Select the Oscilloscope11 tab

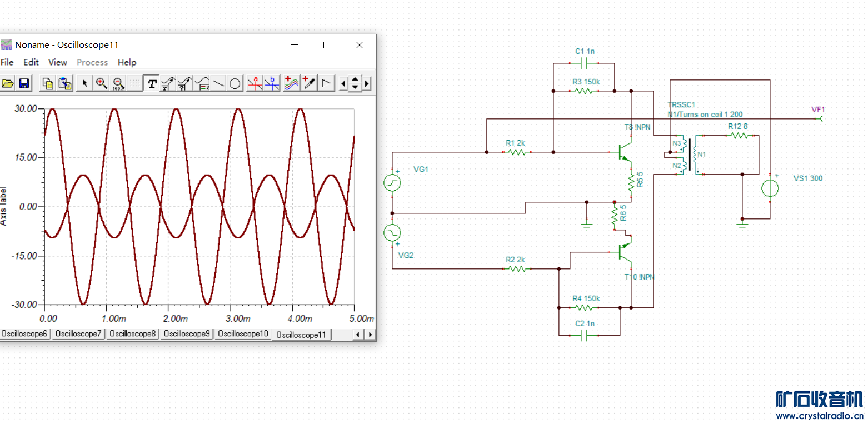click(x=301, y=335)
